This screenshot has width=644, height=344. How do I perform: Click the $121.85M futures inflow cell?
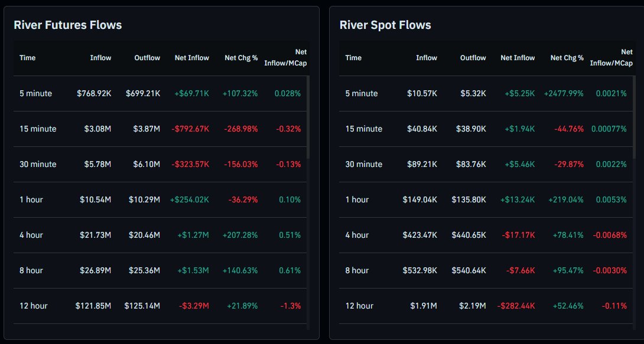coord(93,306)
